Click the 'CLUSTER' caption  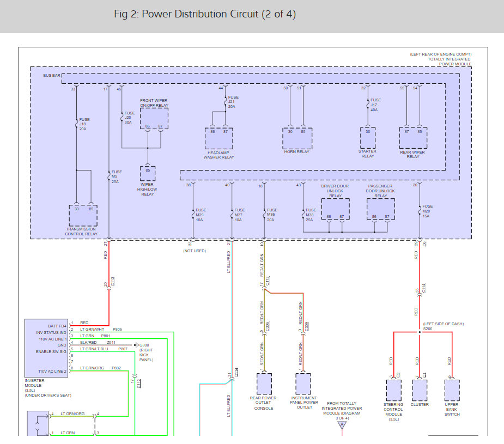point(420,404)
